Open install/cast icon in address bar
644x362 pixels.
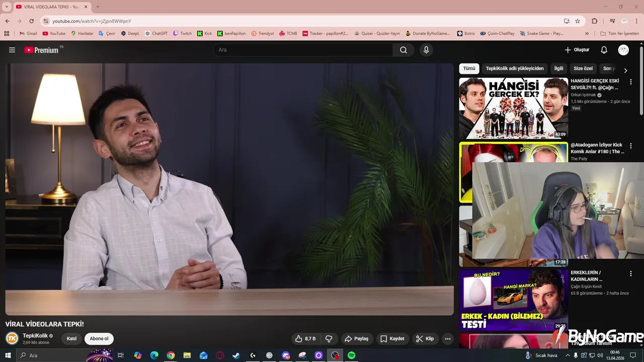(567, 21)
